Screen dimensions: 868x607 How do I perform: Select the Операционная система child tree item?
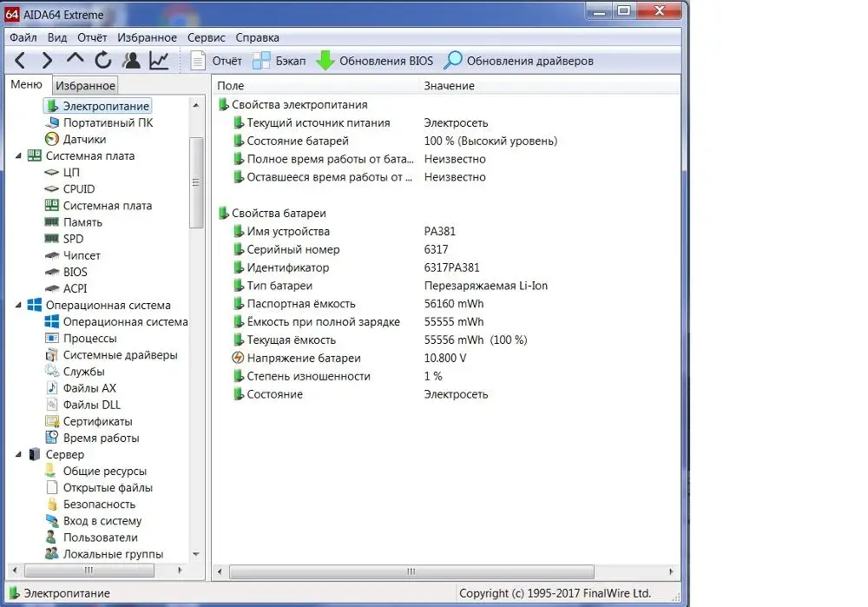pyautogui.click(x=116, y=322)
